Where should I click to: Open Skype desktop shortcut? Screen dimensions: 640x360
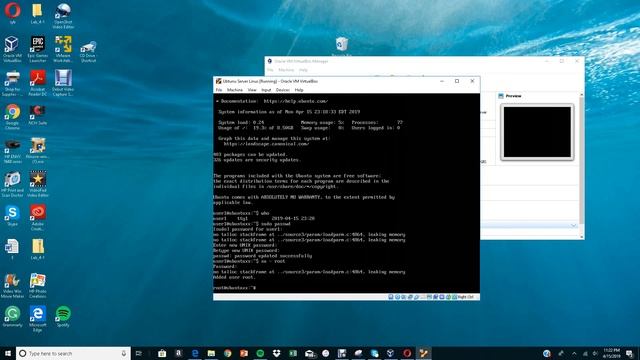[12, 215]
